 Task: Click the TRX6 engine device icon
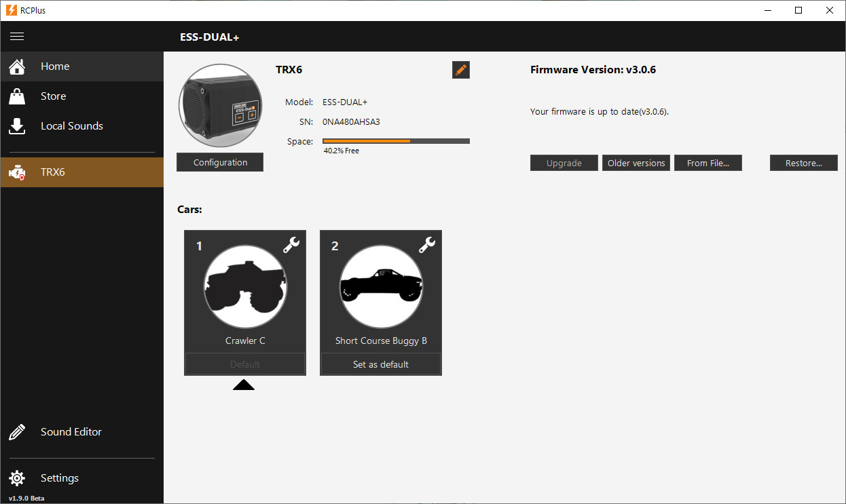(x=17, y=173)
